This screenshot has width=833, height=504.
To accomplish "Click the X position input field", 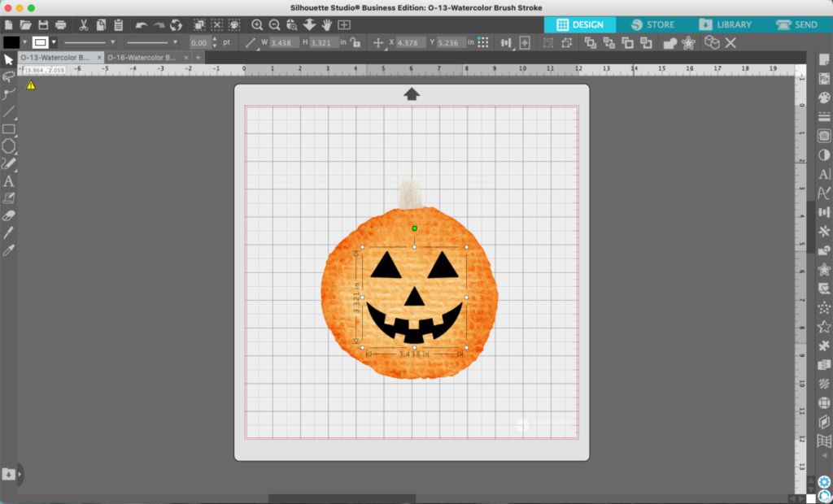I will click(411, 43).
